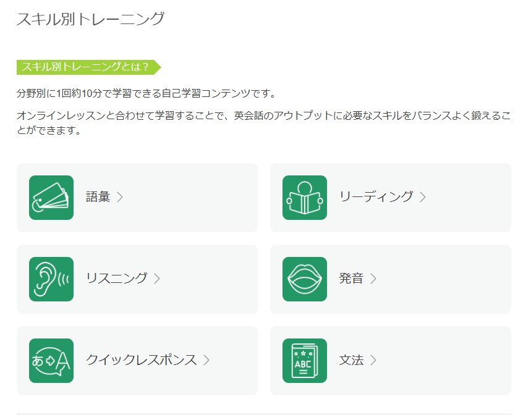Open the クイックレスポンス training card
Screen dimensions: 531x420
click(137, 360)
